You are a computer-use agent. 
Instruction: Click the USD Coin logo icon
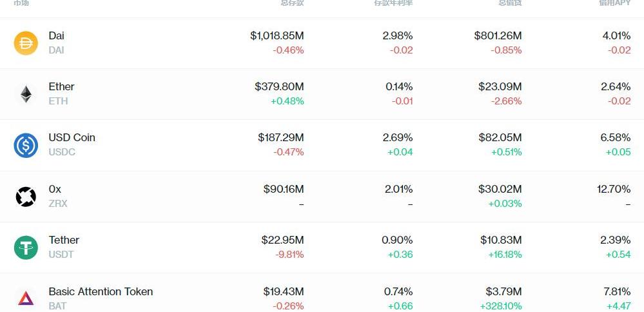pyautogui.click(x=26, y=145)
